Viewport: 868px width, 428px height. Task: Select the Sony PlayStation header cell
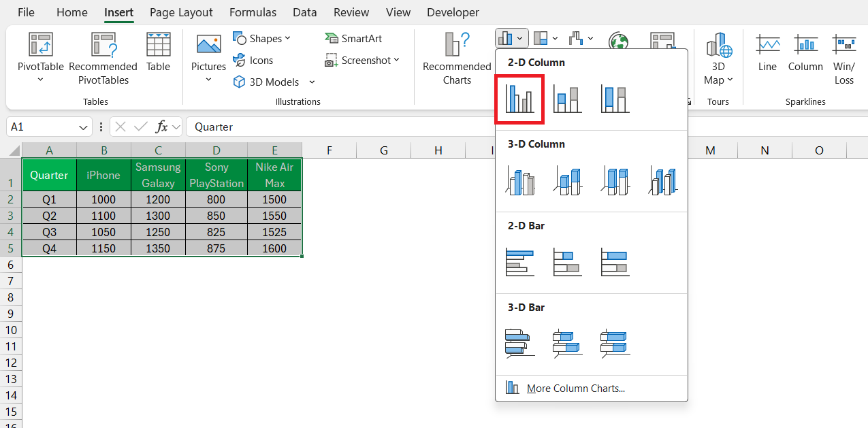[x=216, y=175]
